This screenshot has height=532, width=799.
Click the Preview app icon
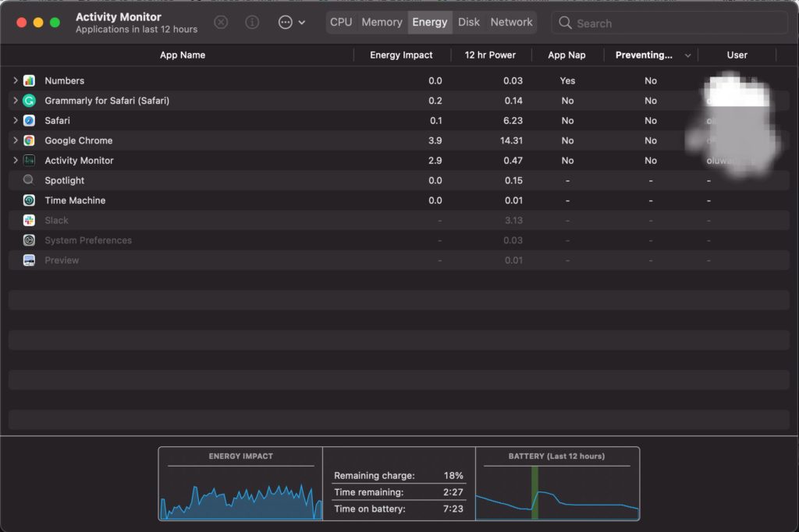[29, 260]
